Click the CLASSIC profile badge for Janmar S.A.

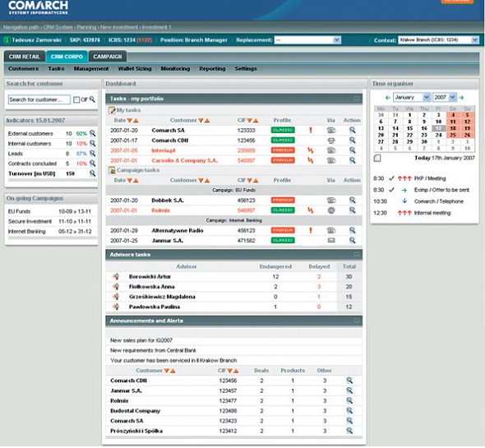click(283, 240)
